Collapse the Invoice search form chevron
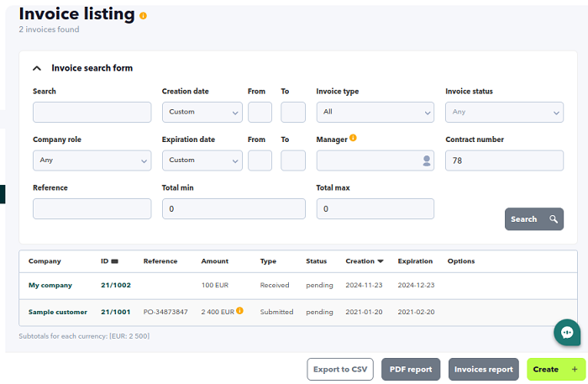 click(37, 68)
